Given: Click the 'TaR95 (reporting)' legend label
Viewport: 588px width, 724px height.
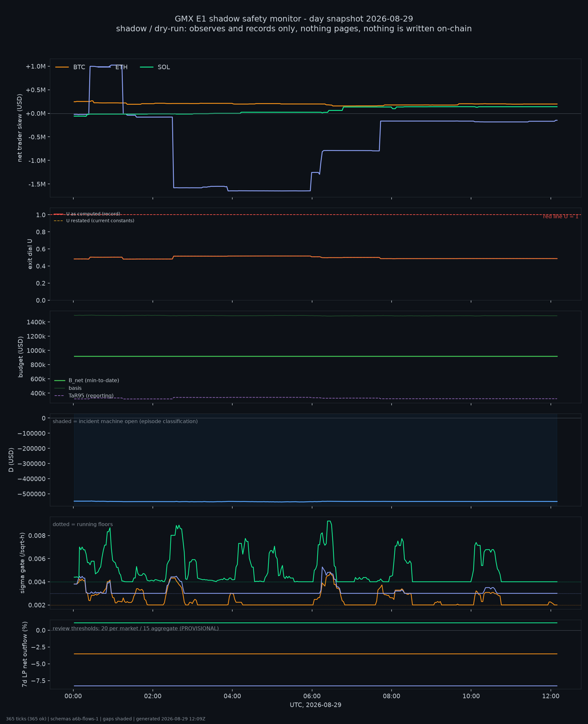Looking at the screenshot, I should 91,396.
